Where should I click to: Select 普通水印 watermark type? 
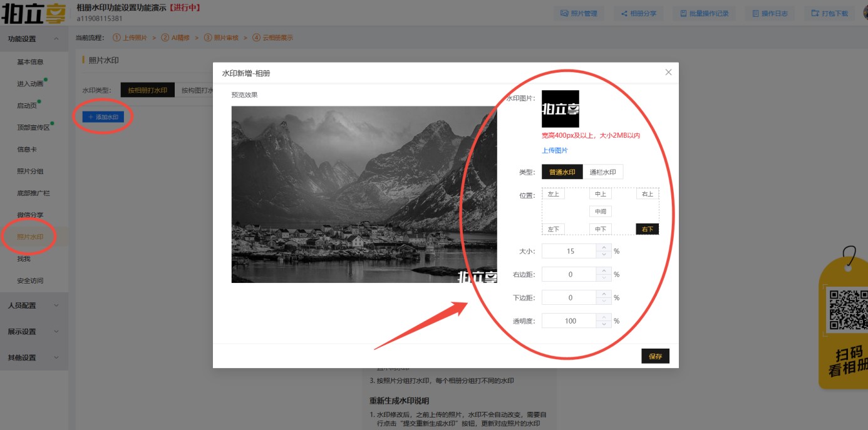(x=562, y=172)
